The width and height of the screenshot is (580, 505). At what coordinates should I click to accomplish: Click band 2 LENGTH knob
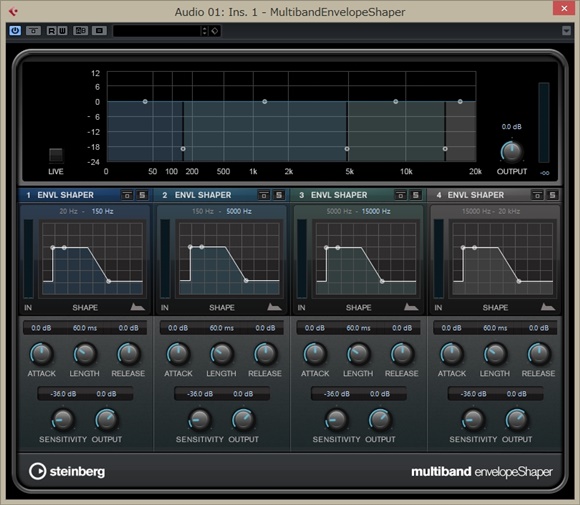pyautogui.click(x=222, y=354)
